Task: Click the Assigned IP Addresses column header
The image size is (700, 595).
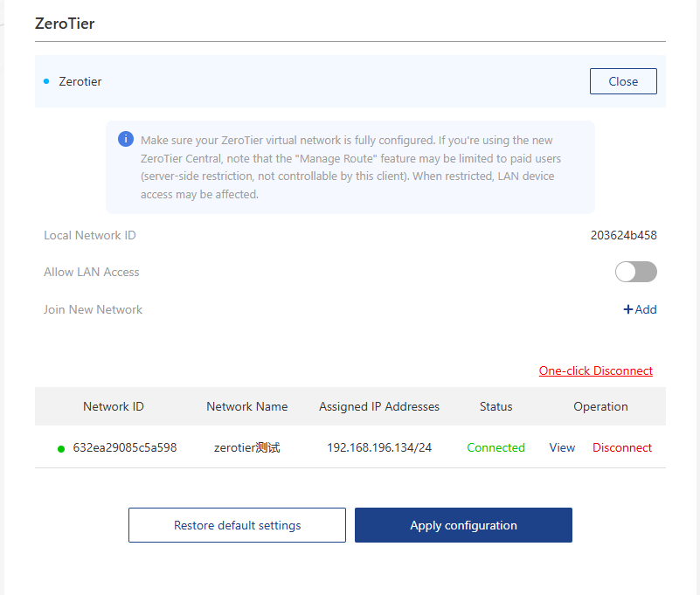Action: click(379, 406)
